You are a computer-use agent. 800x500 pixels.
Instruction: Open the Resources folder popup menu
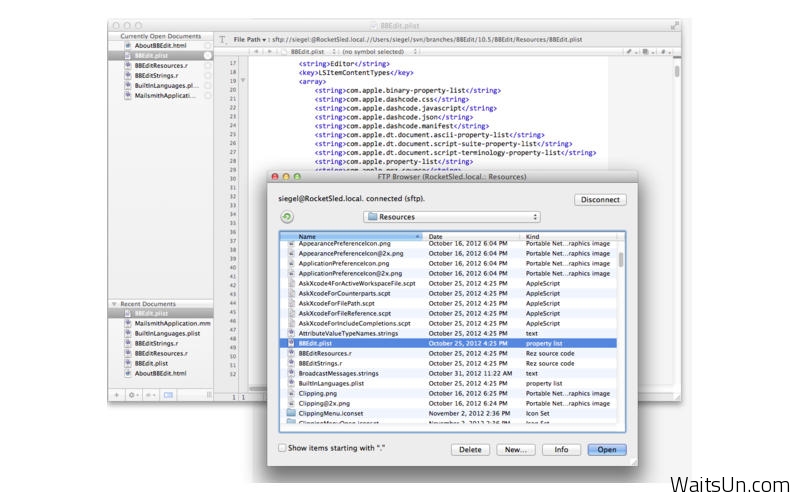452,217
